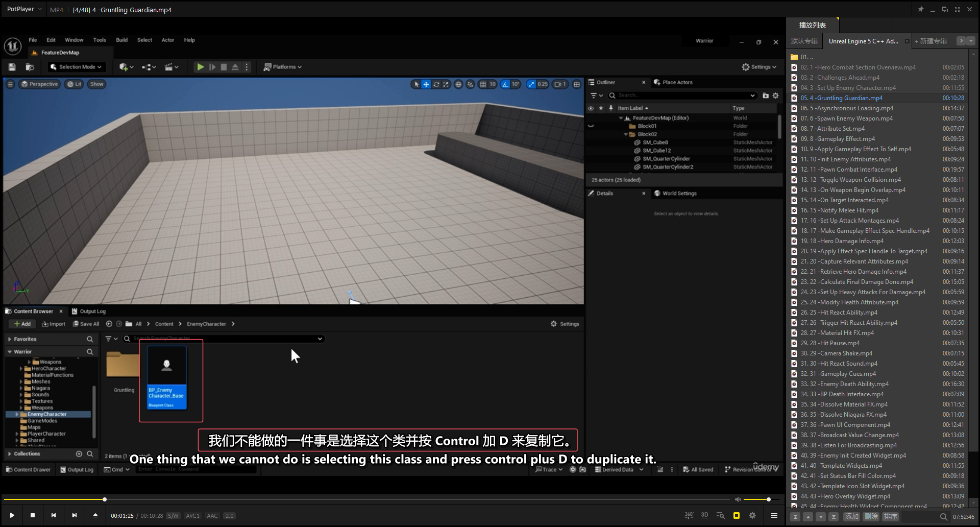Click the PotPlayer 360° video mode icon

689,515
